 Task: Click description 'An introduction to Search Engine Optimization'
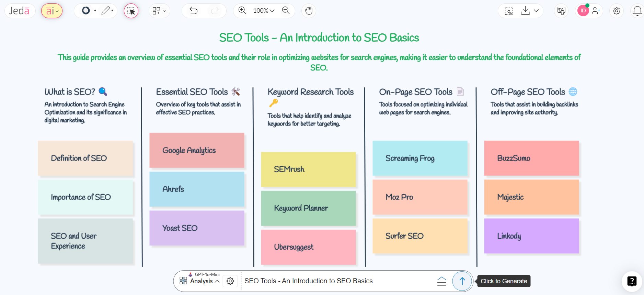click(85, 112)
